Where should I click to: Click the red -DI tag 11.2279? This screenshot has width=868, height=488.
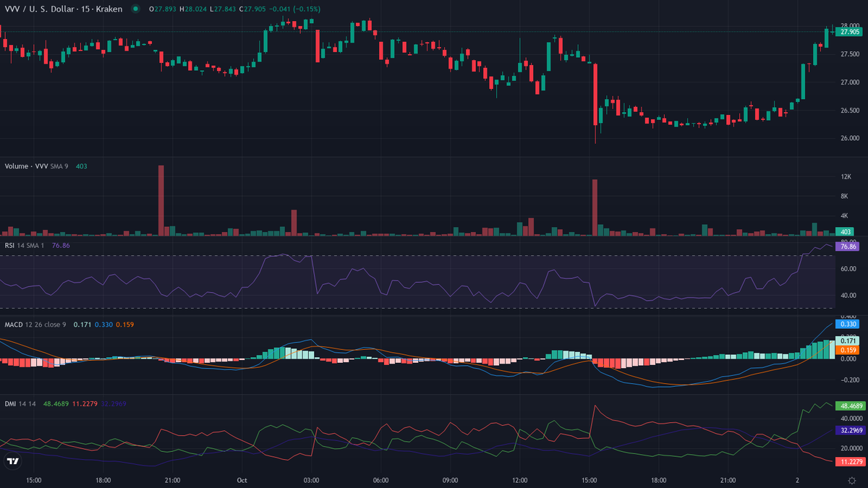(850, 461)
